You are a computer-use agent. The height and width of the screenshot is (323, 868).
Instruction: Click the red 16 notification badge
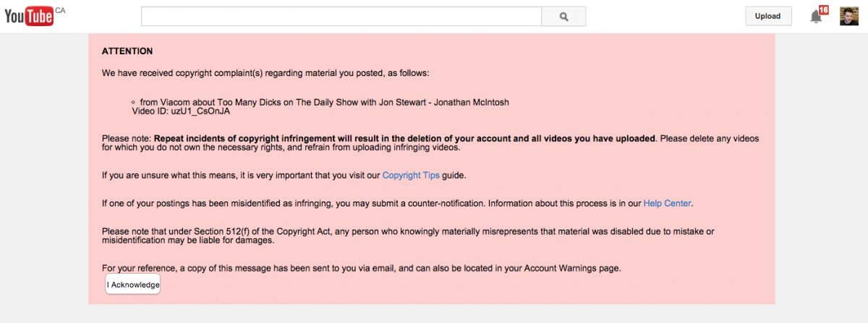(823, 10)
